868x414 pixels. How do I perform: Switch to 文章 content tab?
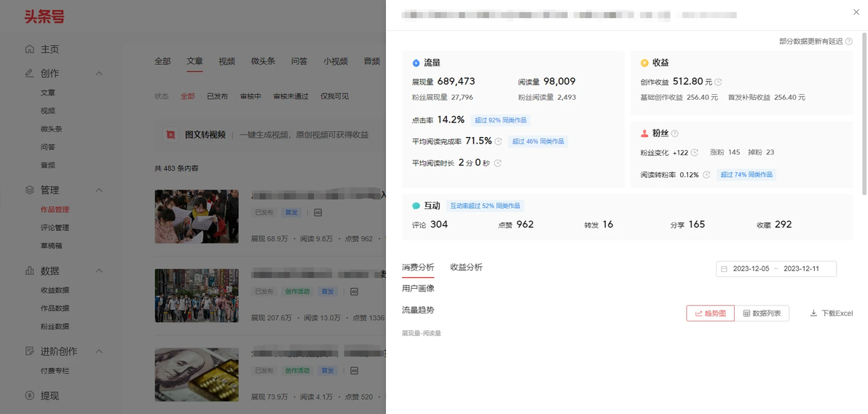[x=194, y=61]
